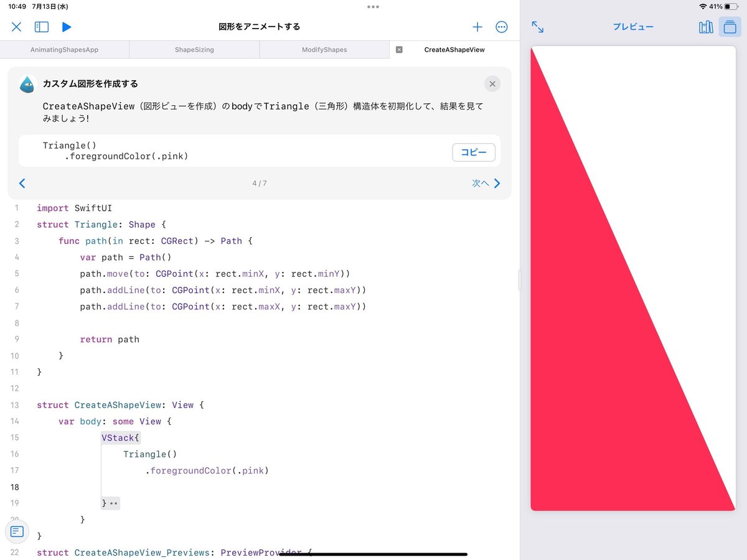
Task: Expand the collapsed code ellipsis on line 19
Action: 114,503
